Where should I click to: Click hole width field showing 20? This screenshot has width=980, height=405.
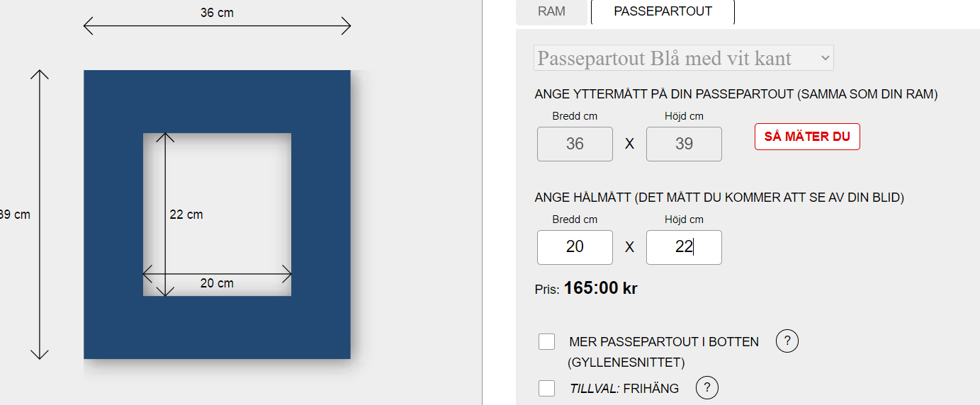tap(575, 247)
